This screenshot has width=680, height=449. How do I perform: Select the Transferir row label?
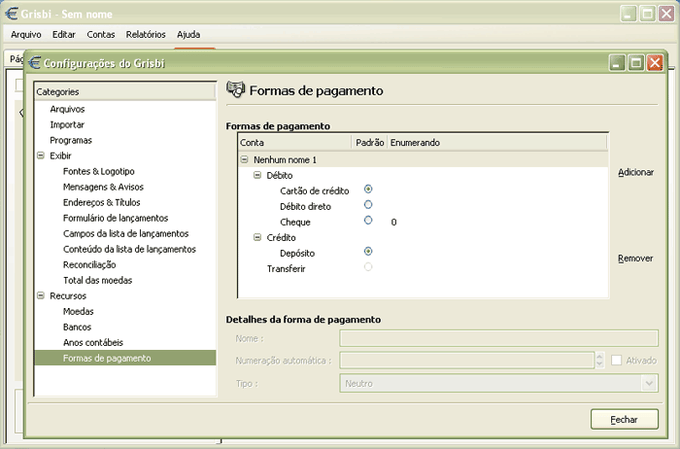(x=286, y=269)
